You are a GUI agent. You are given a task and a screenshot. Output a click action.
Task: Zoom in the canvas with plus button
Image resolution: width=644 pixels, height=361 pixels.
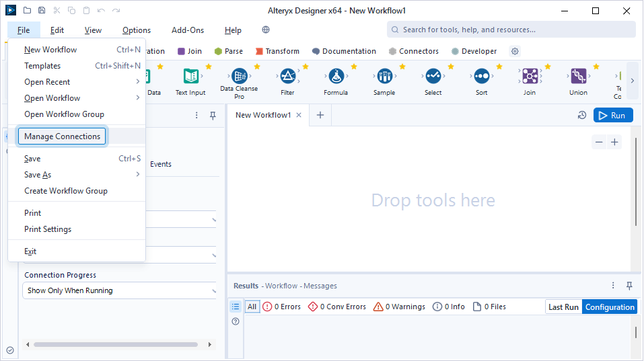click(614, 143)
